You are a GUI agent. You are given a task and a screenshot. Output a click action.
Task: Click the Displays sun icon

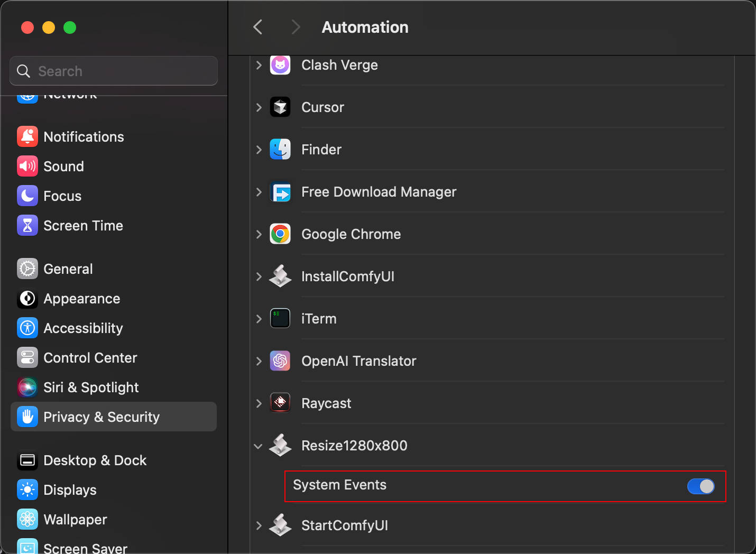[x=27, y=490]
